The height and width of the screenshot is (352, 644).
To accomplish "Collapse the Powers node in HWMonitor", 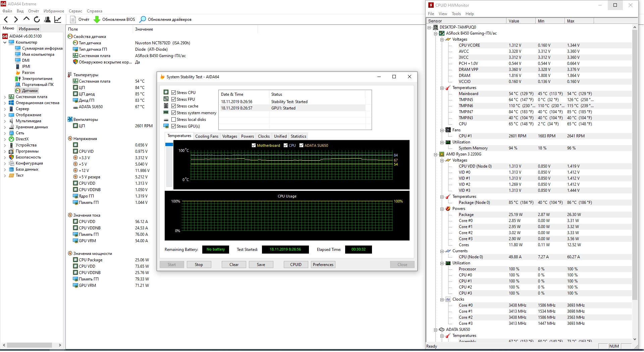I will pyautogui.click(x=442, y=209).
